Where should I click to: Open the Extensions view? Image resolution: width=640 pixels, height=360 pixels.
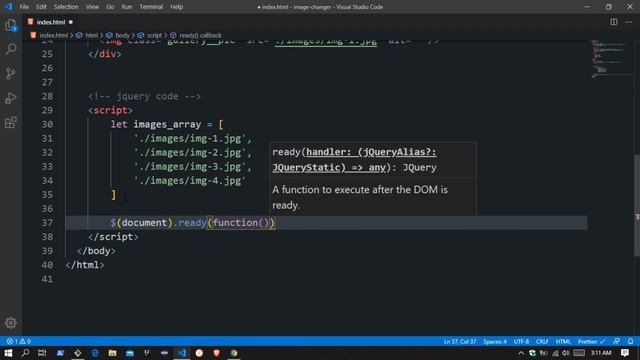11,122
